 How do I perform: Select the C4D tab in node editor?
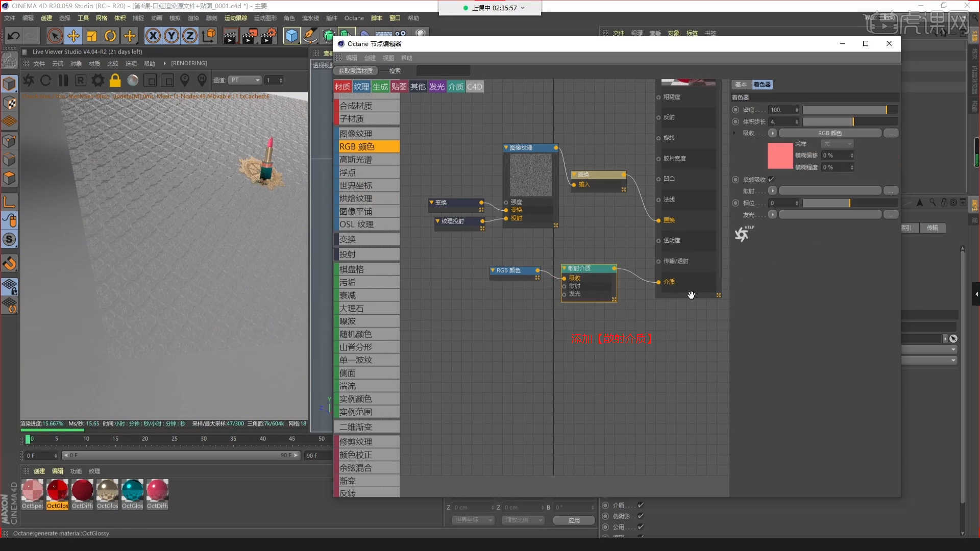coord(475,87)
